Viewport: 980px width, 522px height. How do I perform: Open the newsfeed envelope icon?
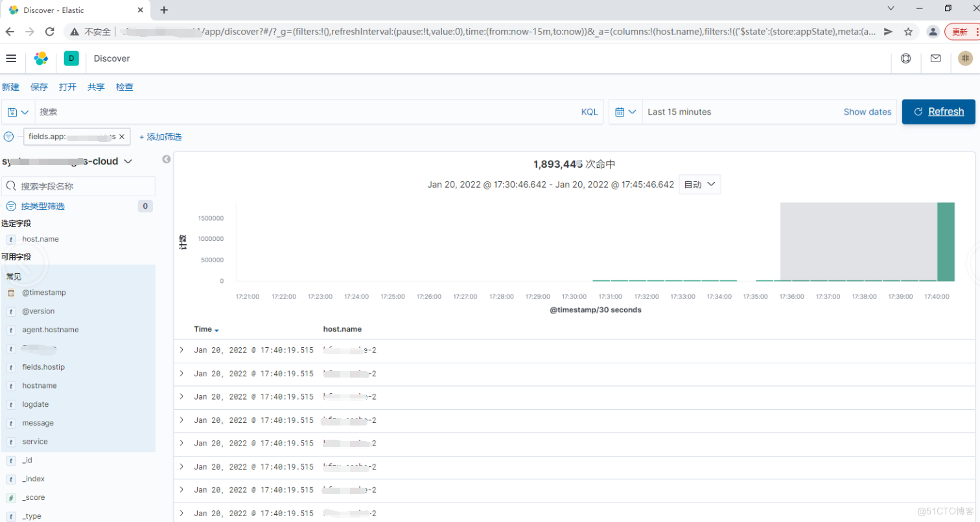pos(935,58)
